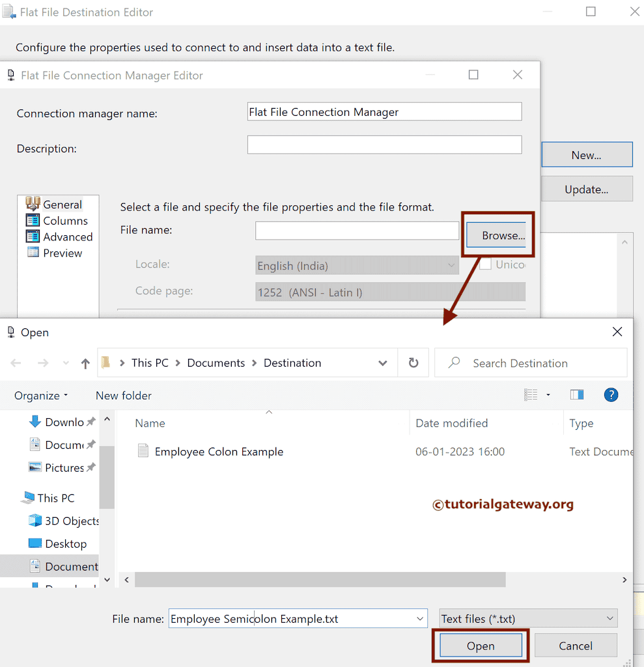Toggle the preview pane
Screen dimensions: 644x667
pos(577,395)
